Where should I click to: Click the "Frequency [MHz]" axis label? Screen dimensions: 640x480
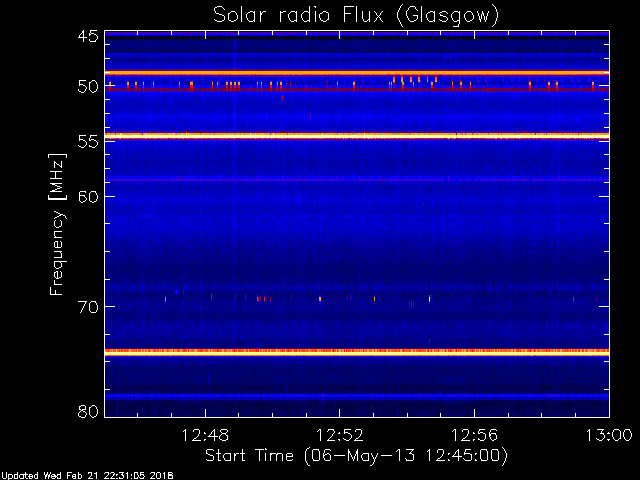[x=58, y=224]
